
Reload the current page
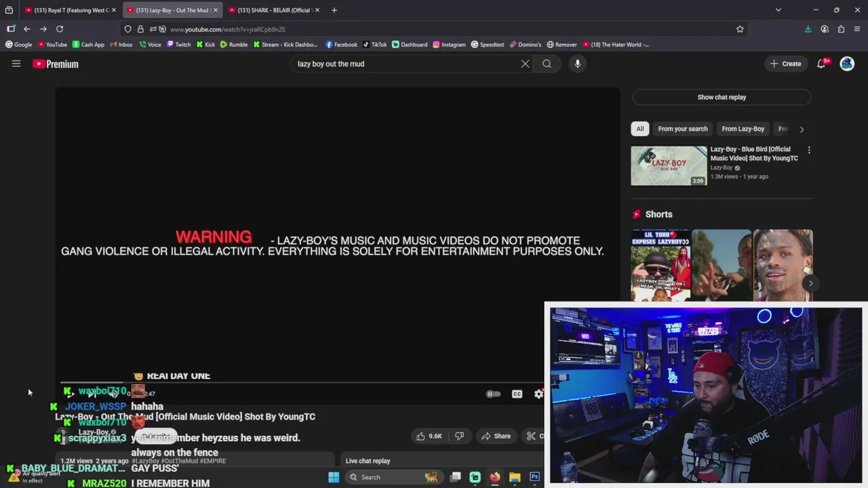pos(60,29)
